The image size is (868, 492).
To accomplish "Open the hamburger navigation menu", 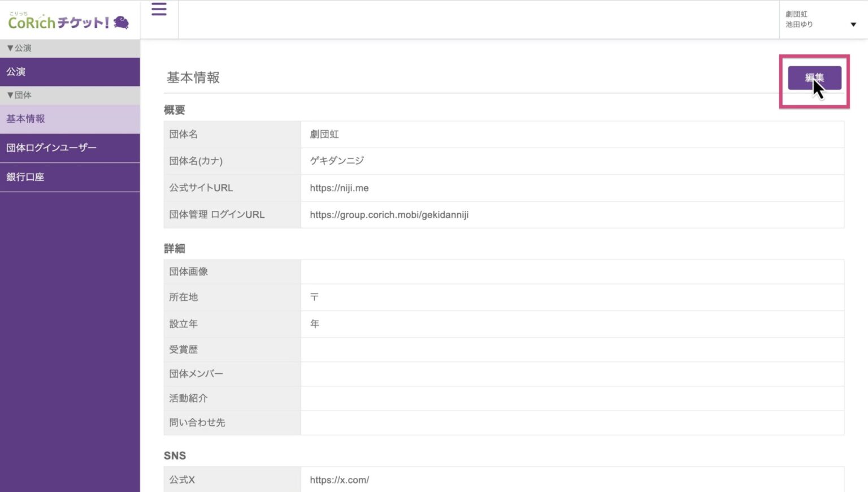I will click(x=159, y=10).
